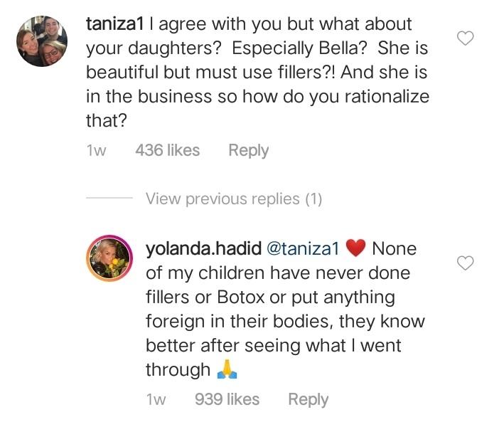Click taniza1's comment text about Bella

[257, 72]
